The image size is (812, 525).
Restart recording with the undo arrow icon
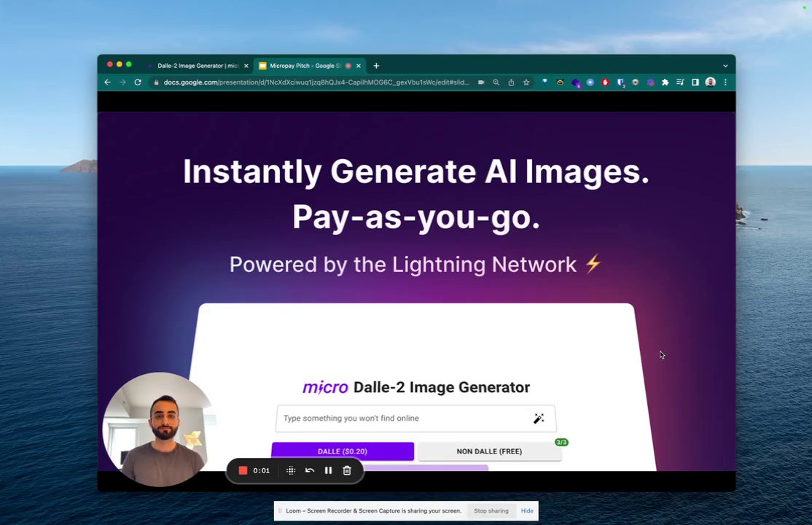pos(310,470)
